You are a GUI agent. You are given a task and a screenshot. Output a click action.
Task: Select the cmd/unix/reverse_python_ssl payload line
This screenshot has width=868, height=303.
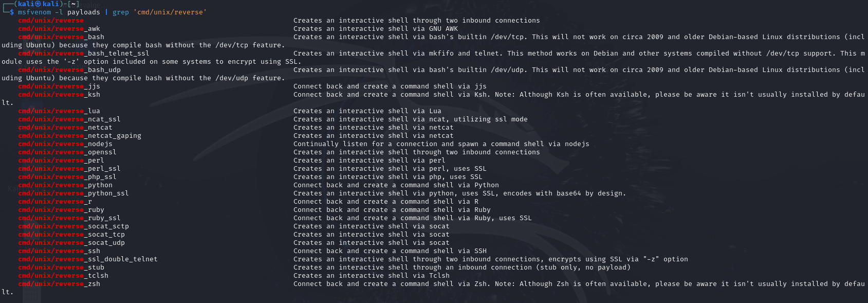pyautogui.click(x=73, y=193)
